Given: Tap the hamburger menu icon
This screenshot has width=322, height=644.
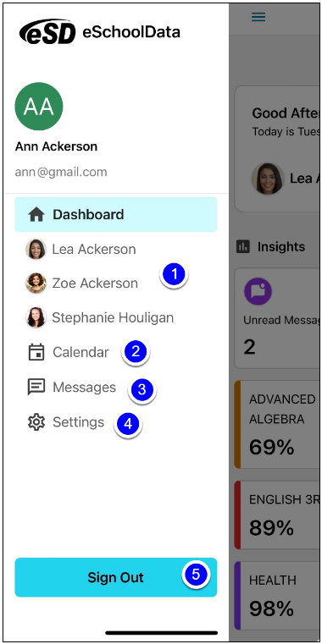Looking at the screenshot, I should point(258,17).
